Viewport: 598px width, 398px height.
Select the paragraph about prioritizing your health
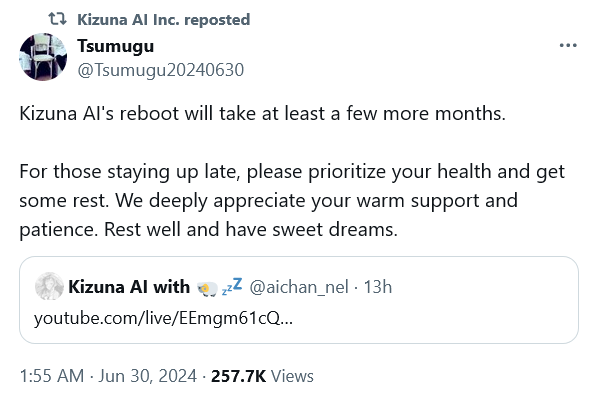[292, 200]
